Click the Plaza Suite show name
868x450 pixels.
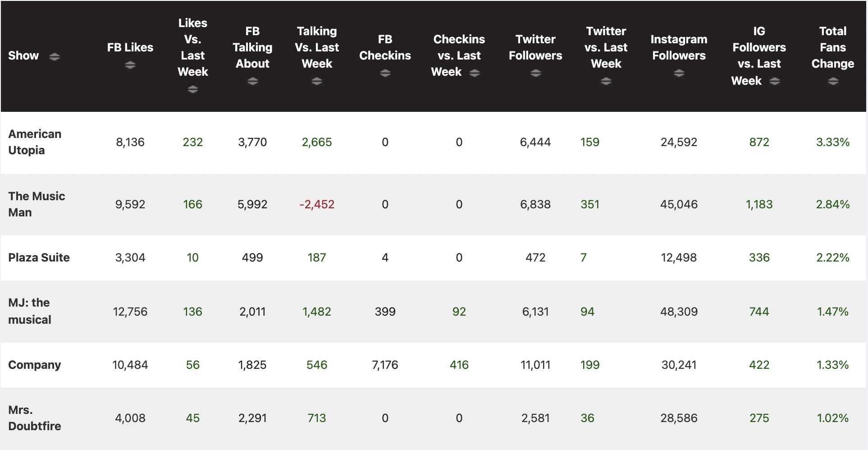[39, 257]
